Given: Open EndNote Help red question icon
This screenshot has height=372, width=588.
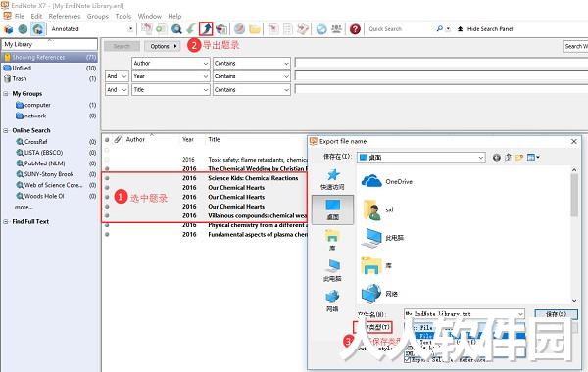Looking at the screenshot, I should [x=355, y=28].
